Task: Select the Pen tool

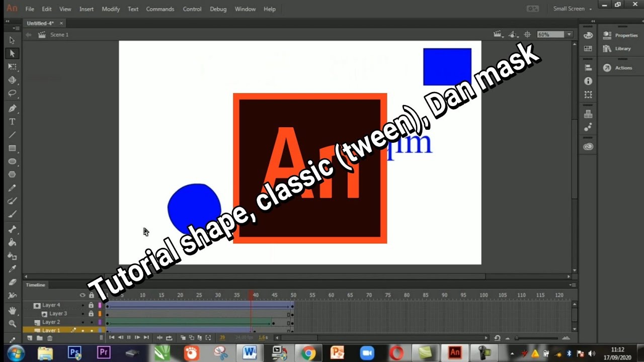Action: [12, 108]
